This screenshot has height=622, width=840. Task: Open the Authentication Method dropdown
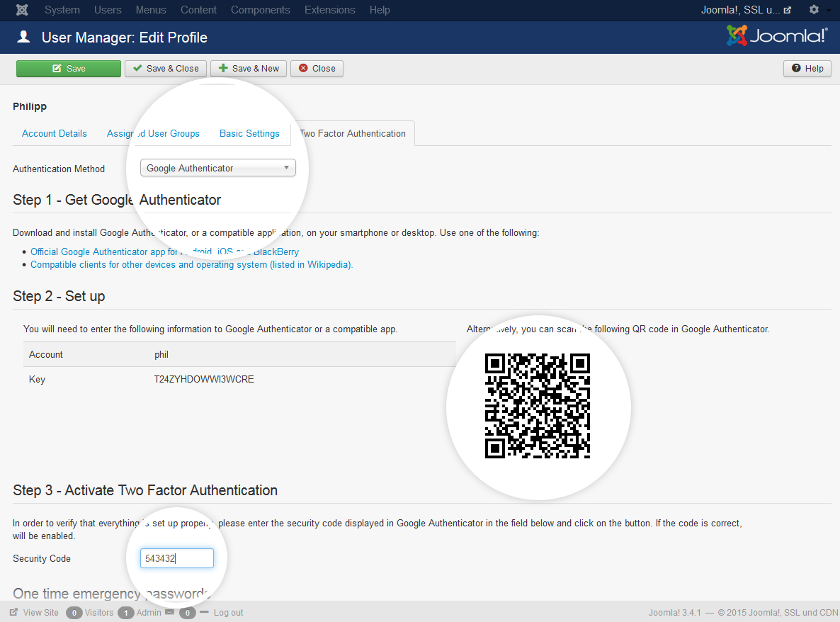click(218, 168)
